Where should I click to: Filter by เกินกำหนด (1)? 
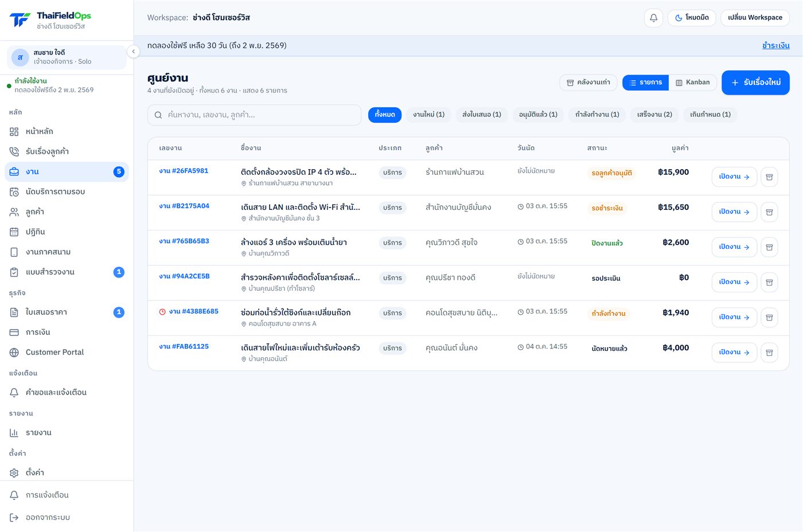coord(710,115)
